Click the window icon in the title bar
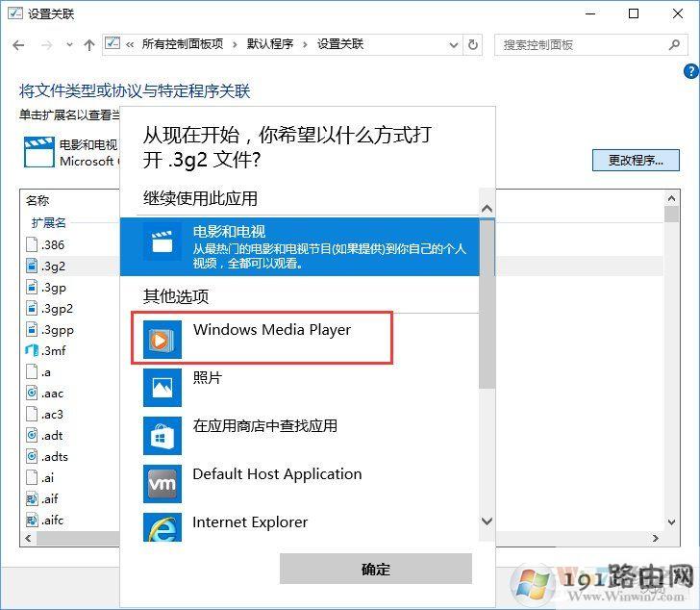The image size is (700, 610). (14, 13)
